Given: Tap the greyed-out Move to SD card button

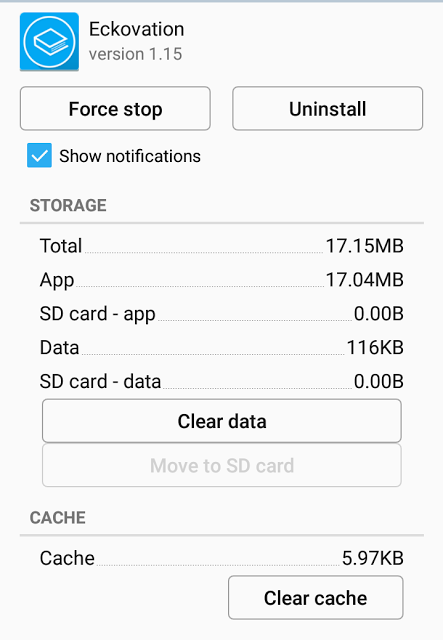Looking at the screenshot, I should [x=222, y=465].
